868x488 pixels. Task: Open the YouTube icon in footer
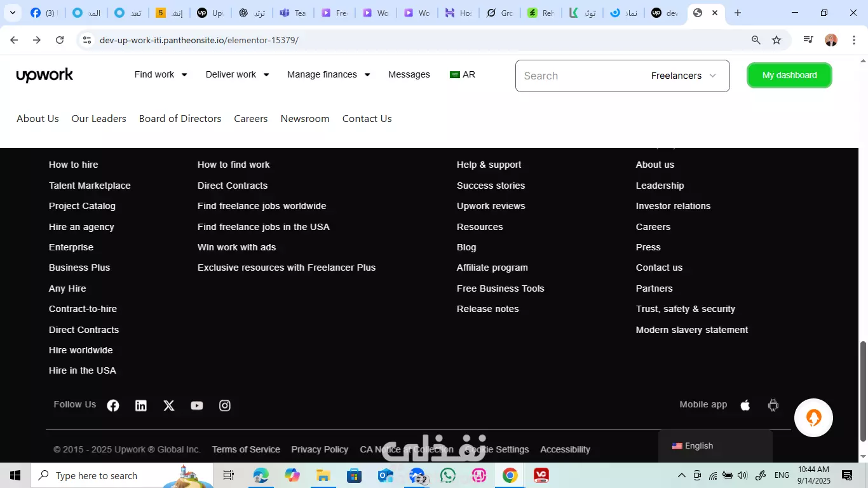pyautogui.click(x=197, y=405)
